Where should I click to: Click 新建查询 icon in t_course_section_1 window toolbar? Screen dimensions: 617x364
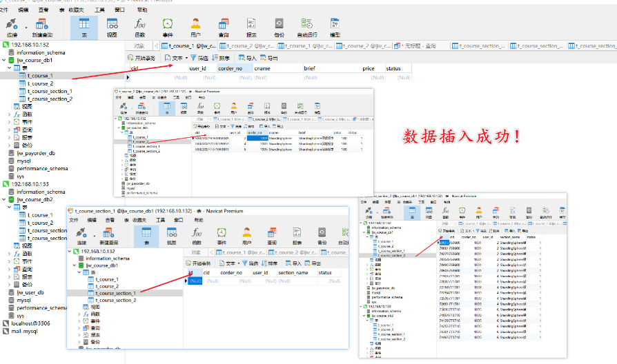point(108,236)
